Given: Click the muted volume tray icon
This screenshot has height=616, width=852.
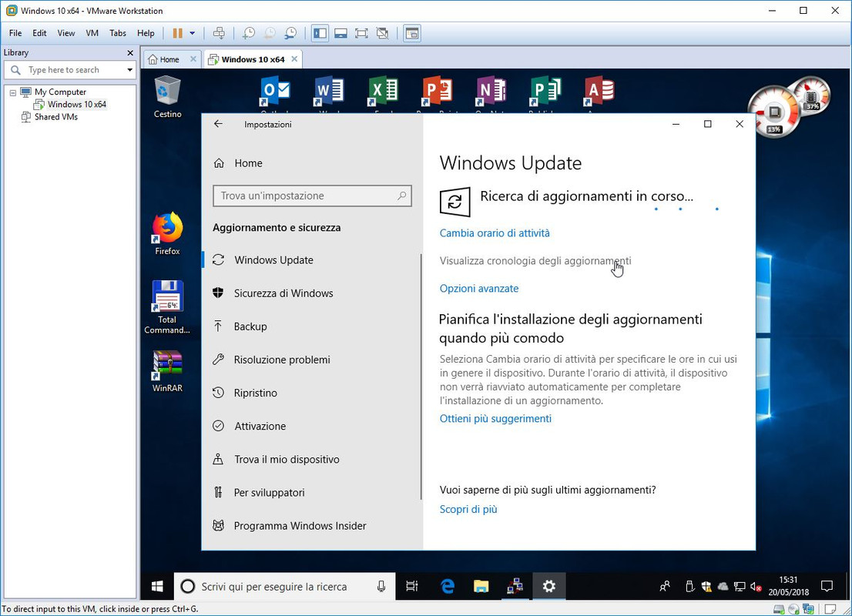Looking at the screenshot, I should point(756,586).
